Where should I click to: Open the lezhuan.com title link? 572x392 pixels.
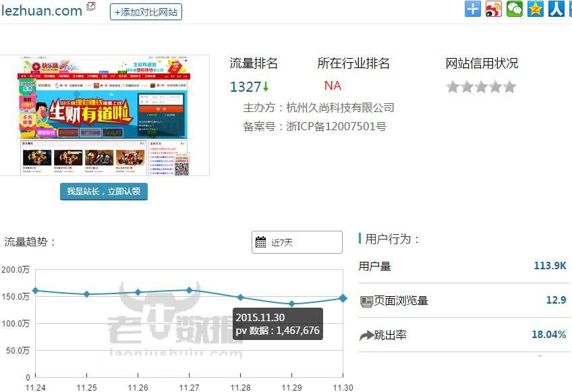[41, 10]
